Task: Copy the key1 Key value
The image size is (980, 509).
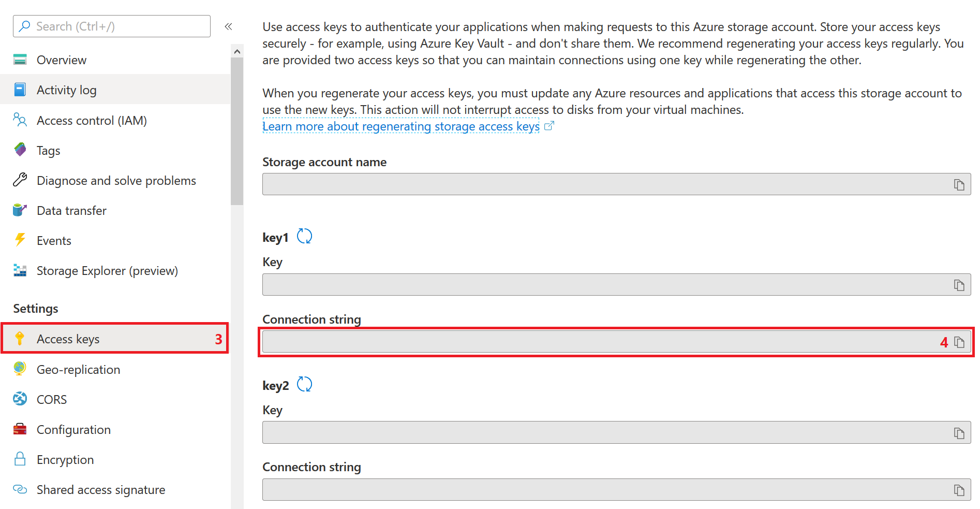Action: point(959,285)
